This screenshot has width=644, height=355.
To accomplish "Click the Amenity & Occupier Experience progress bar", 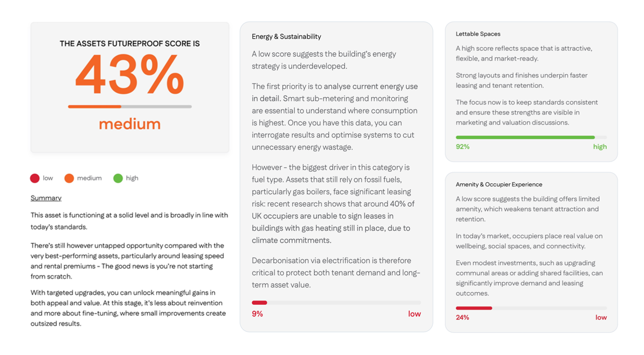I will click(x=531, y=308).
